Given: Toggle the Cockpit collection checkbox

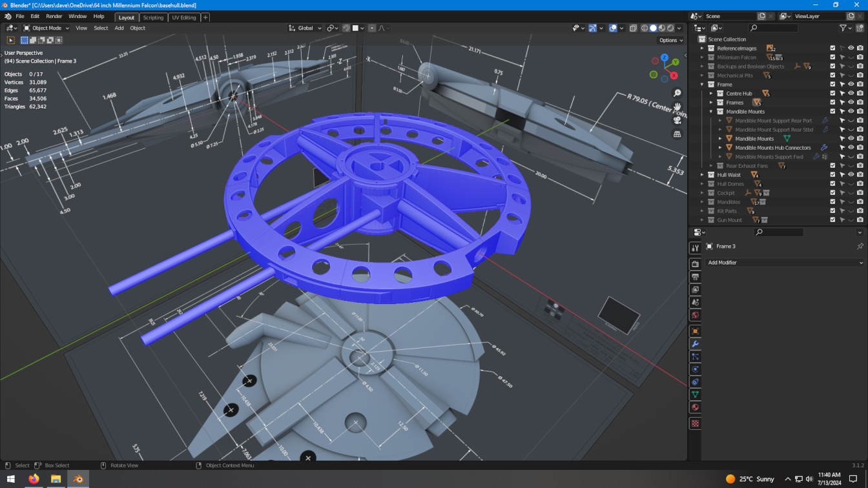Looking at the screenshot, I should click(832, 193).
